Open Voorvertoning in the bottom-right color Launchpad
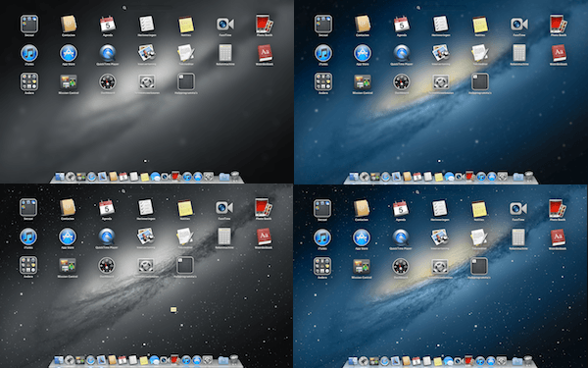This screenshot has width=588, height=368. (440, 237)
